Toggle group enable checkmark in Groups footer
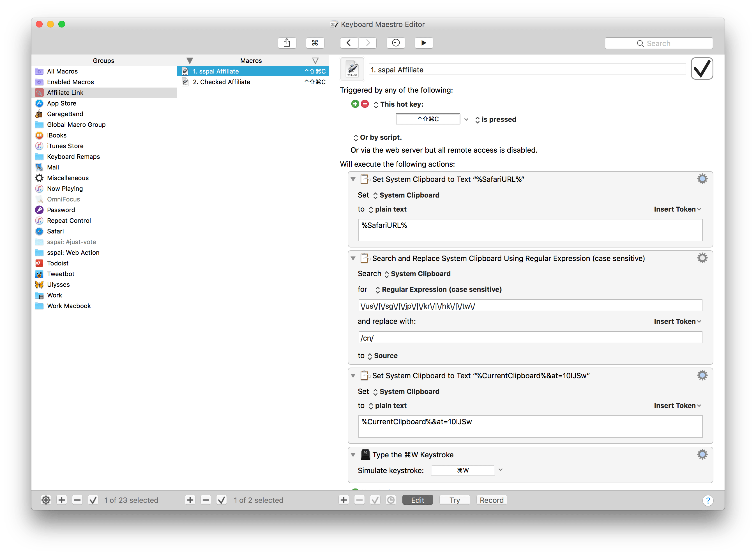 pos(93,500)
